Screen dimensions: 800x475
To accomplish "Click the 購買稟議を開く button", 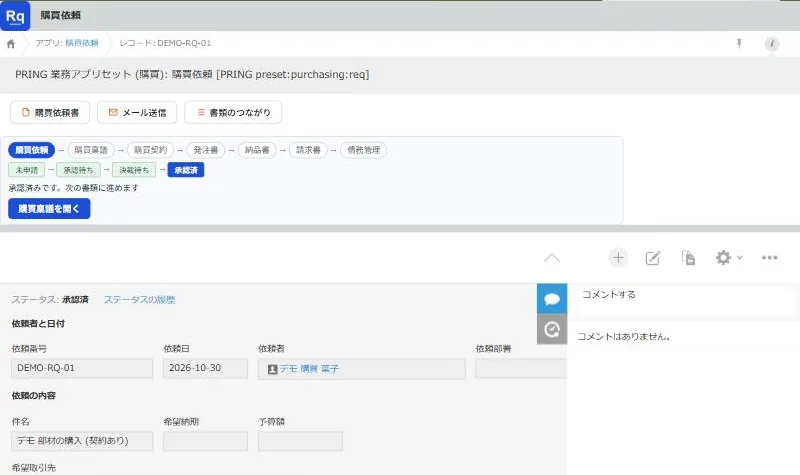I will tap(49, 209).
